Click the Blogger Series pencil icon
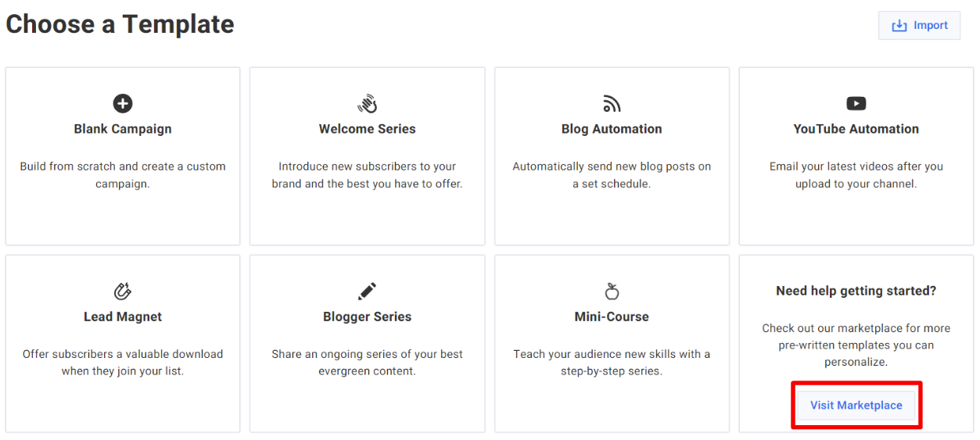The height and width of the screenshot is (440, 980). [368, 292]
